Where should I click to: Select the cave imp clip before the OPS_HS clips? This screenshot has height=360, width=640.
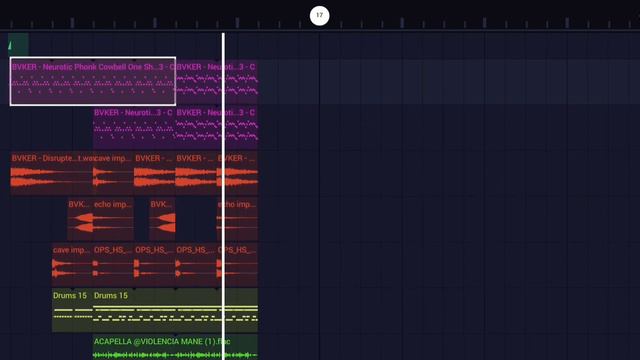72,264
